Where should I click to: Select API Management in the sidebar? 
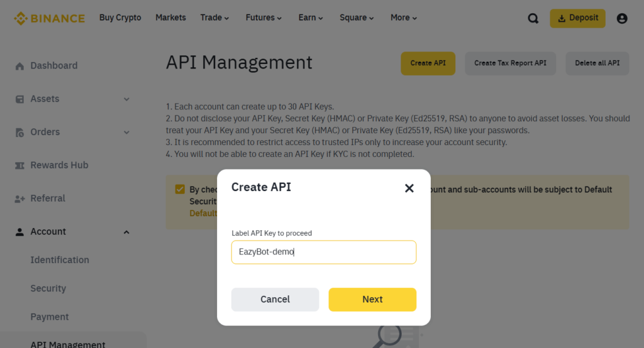pyautogui.click(x=68, y=344)
